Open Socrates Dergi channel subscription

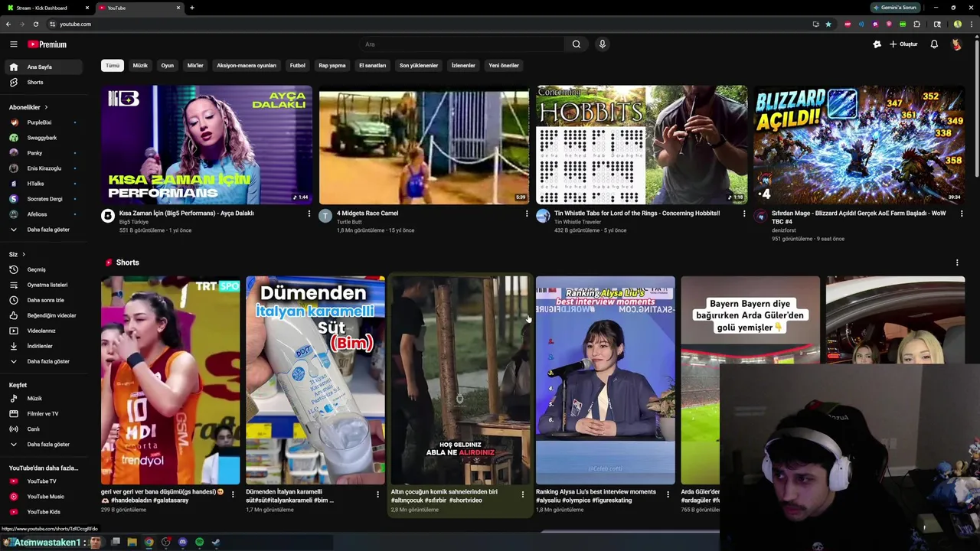click(43, 199)
